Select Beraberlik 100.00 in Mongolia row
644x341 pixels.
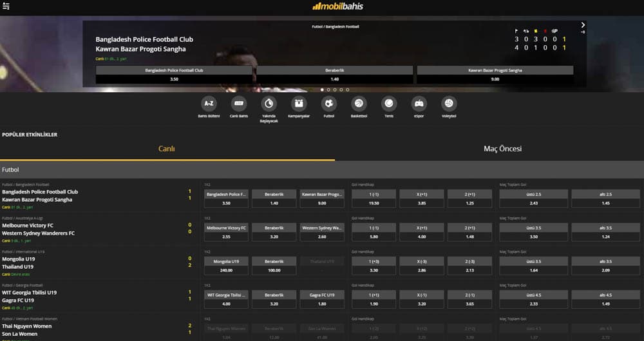274,266
